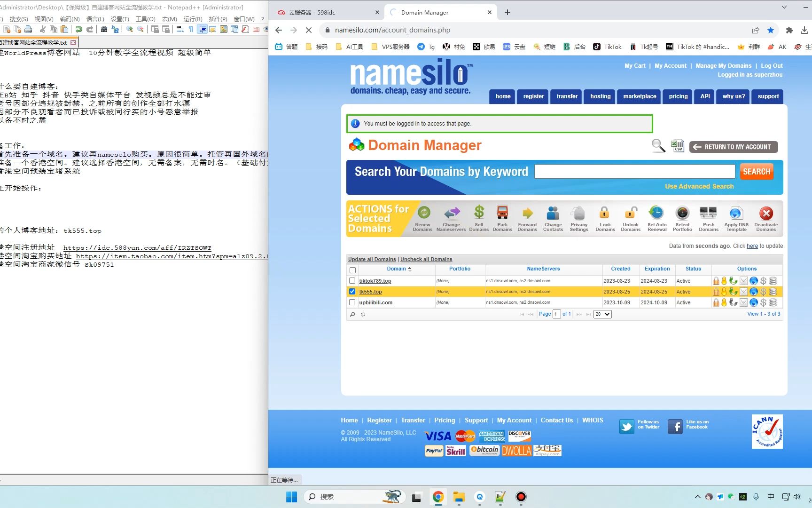The image size is (812, 508).
Task: Check the upbilibili.com domain checkbox
Action: point(352,302)
